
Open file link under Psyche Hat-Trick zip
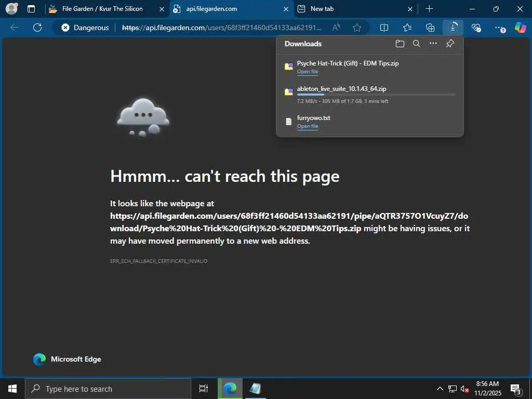tap(308, 72)
